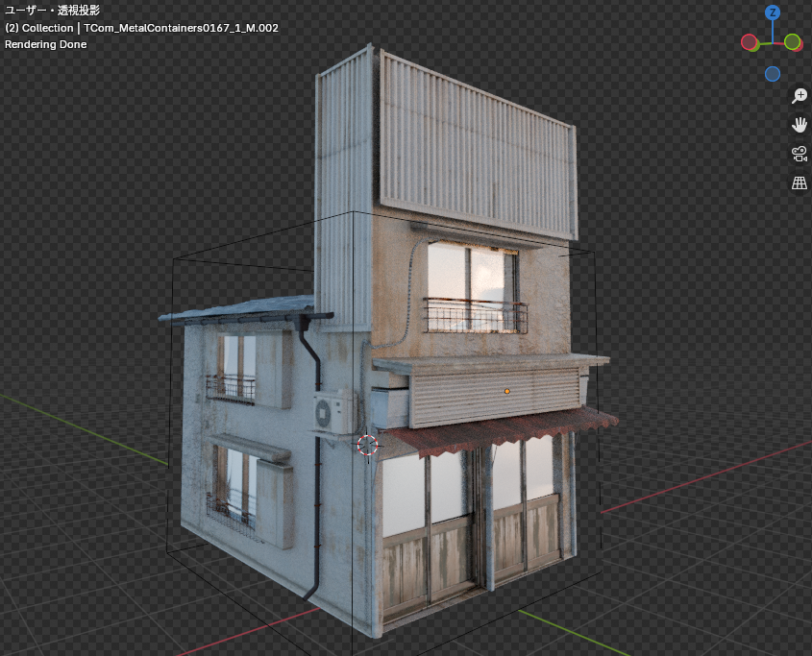Screen dimensions: 812x656
Task: Click the hand pan view icon
Action: coord(800,125)
